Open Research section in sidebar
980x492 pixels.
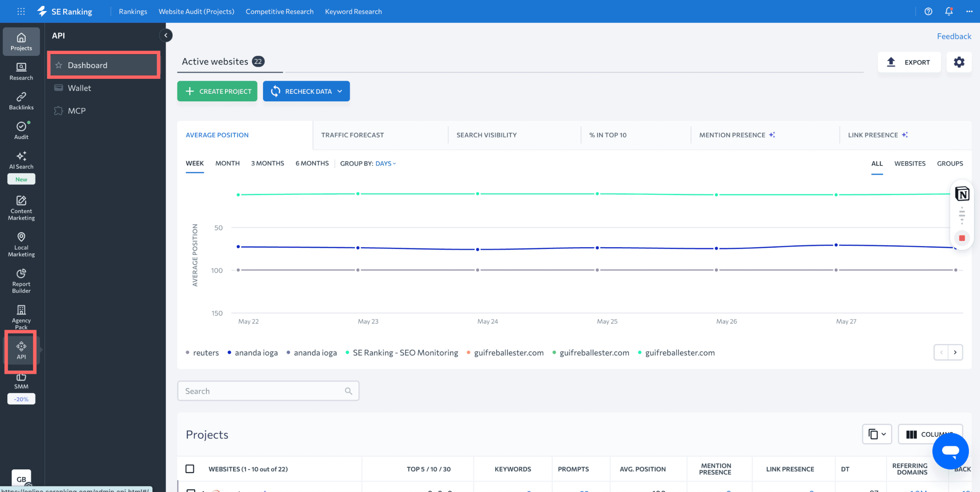pyautogui.click(x=21, y=72)
